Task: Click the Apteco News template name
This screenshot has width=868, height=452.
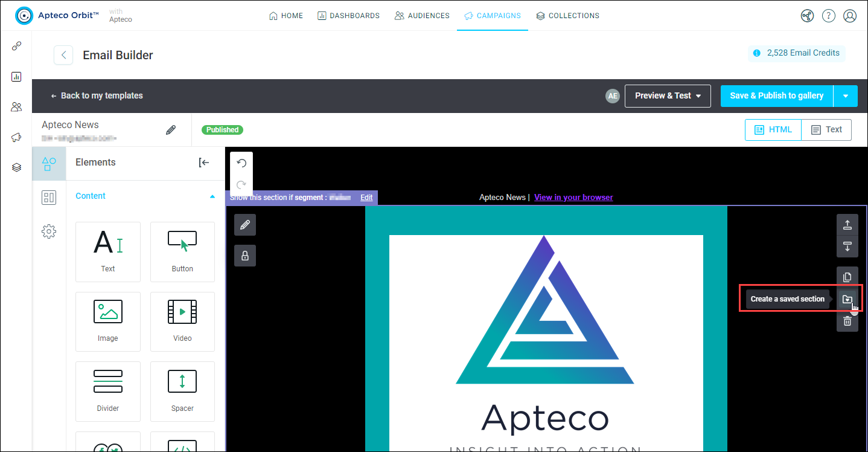Action: coord(70,125)
